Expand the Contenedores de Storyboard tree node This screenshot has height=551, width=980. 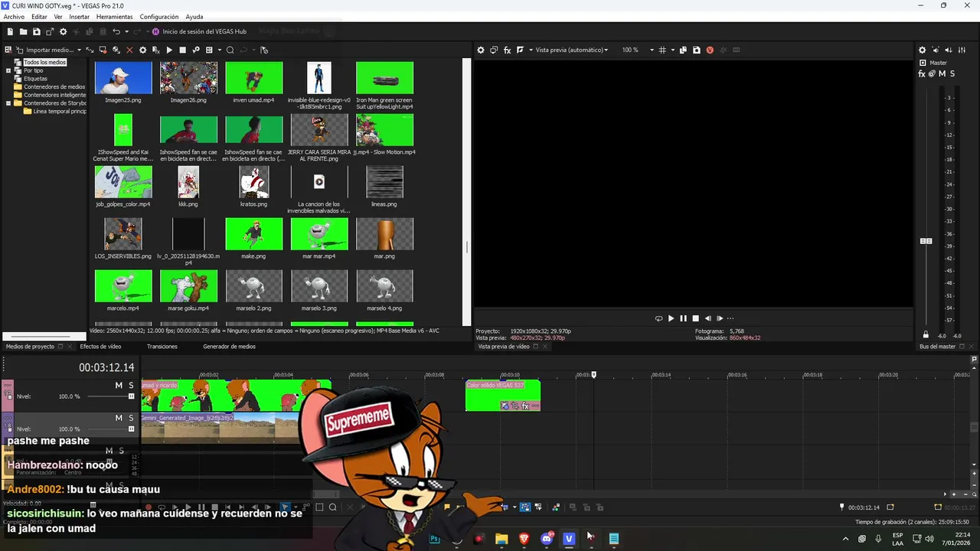pyautogui.click(x=8, y=103)
